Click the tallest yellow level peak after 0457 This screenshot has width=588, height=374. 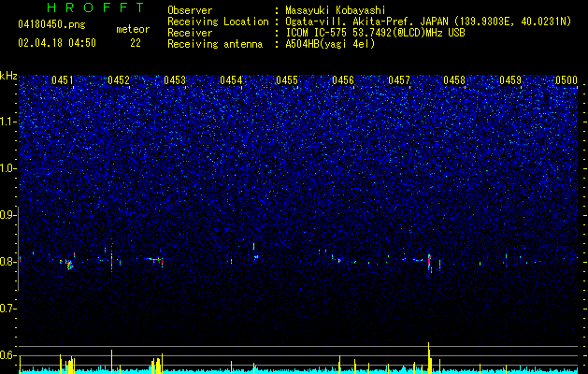429,357
